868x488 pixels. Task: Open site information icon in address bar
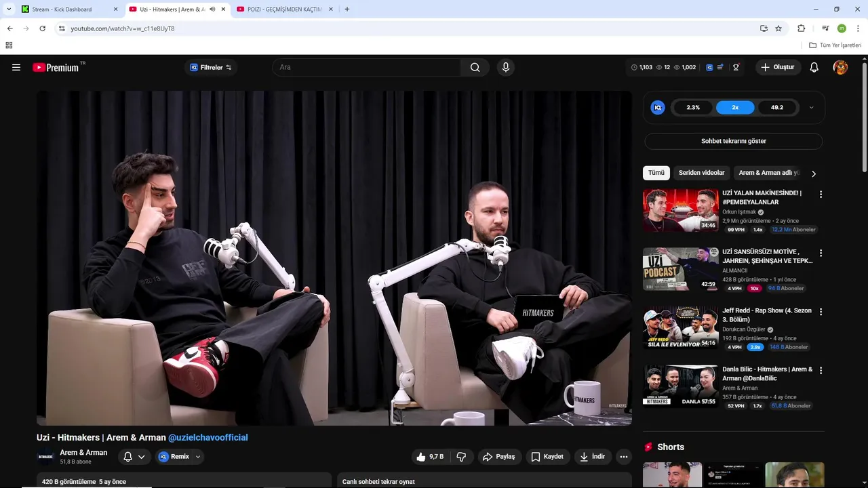[x=62, y=28]
